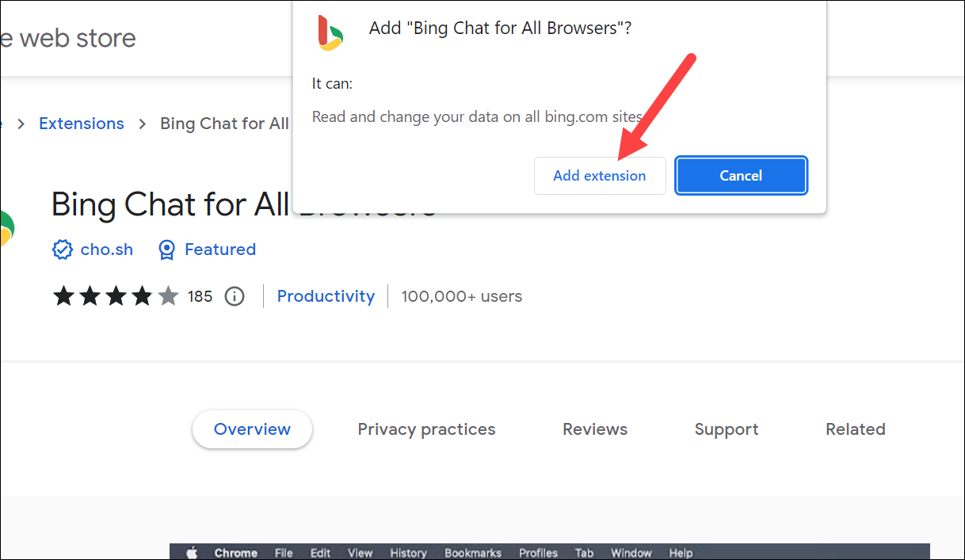This screenshot has width=965, height=560.
Task: Select the Overview tab
Action: tap(252, 429)
